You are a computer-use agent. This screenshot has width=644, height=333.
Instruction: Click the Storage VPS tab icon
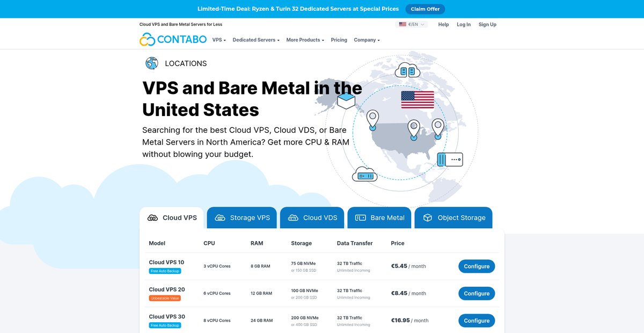click(x=220, y=218)
